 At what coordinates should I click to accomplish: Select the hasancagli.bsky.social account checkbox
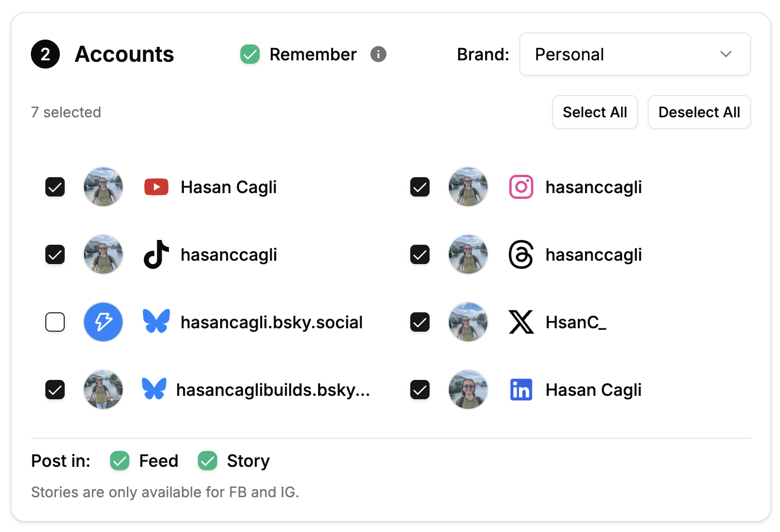(x=55, y=322)
